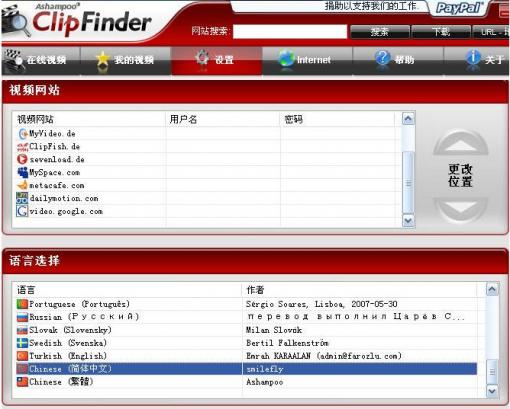Click the ClipFish.de site icon

point(23,147)
